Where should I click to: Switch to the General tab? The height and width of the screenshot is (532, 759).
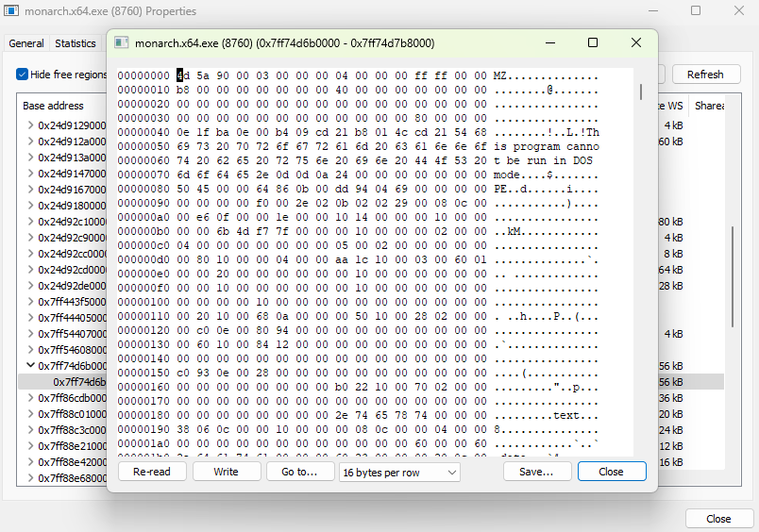point(26,43)
